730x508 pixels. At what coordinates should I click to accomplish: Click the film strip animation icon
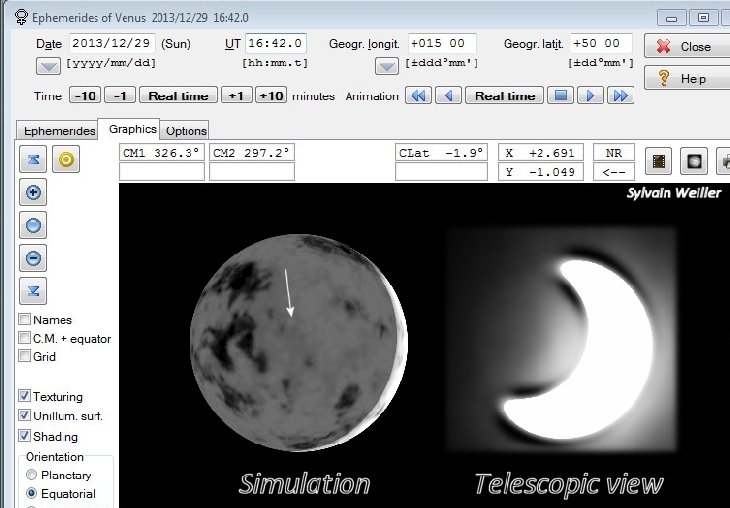click(659, 160)
